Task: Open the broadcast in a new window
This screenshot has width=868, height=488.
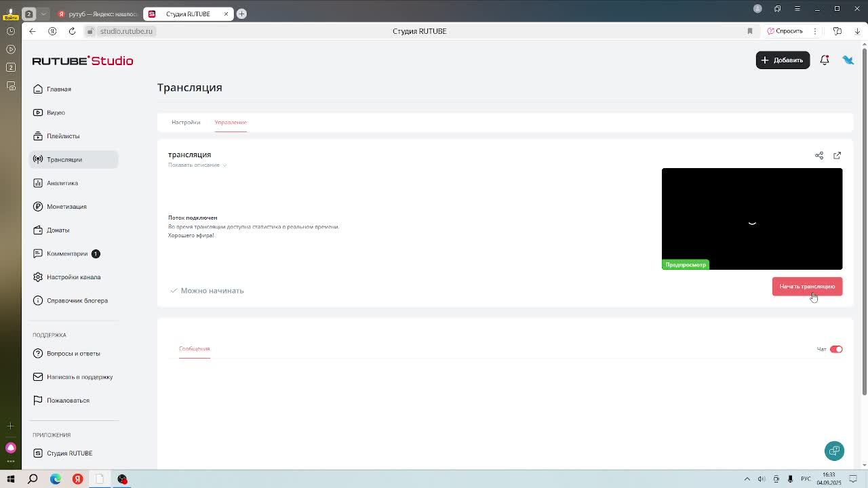Action: 837,155
